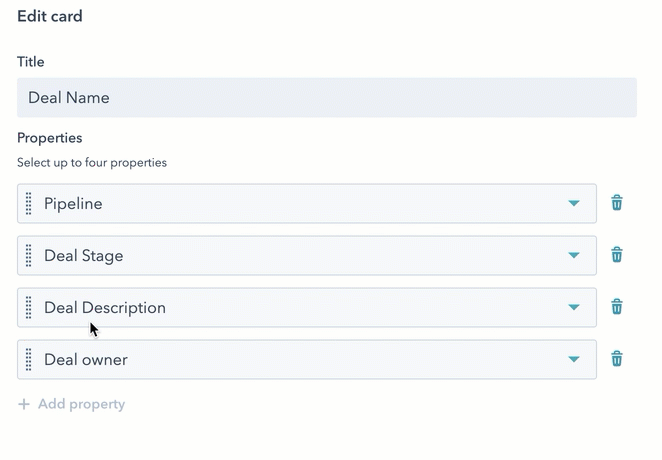Grab the drag handle on Pipeline row
Screen dimensions: 662x460
28,203
